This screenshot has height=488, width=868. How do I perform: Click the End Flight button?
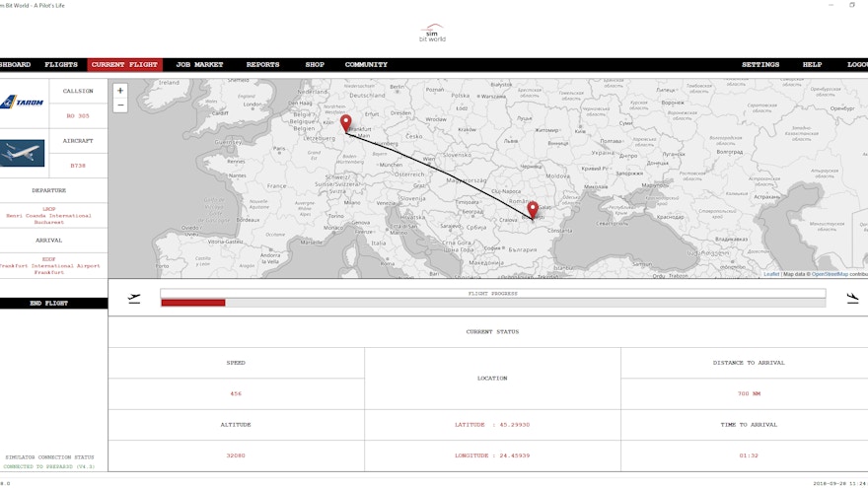point(53,304)
